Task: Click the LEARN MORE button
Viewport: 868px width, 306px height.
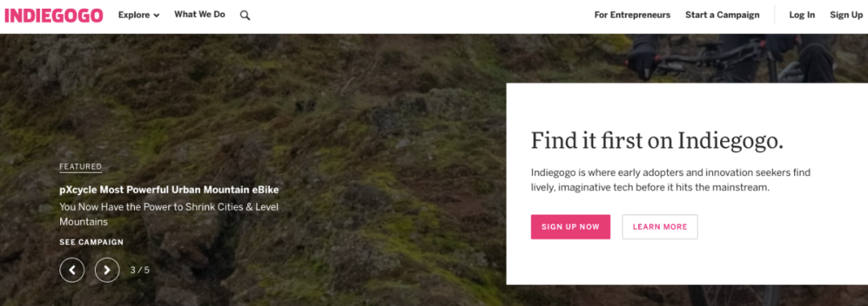Action: click(x=660, y=226)
